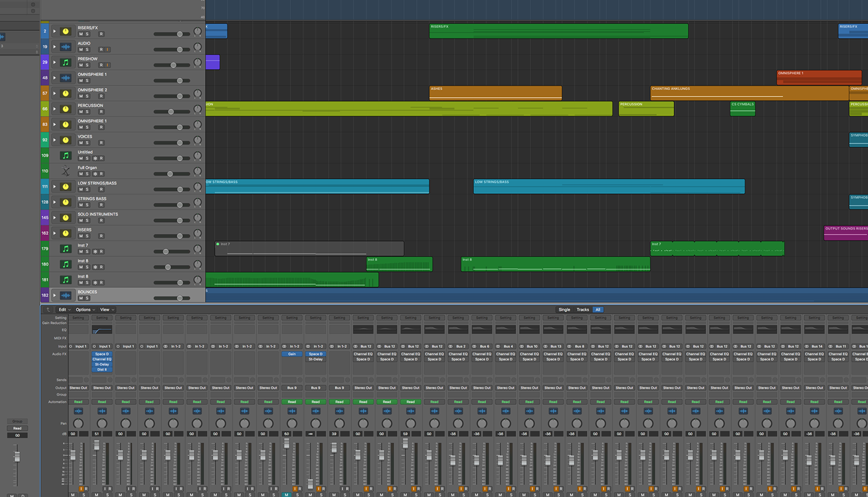868x497 pixels.
Task: Select the ASHES region
Action: (495, 93)
